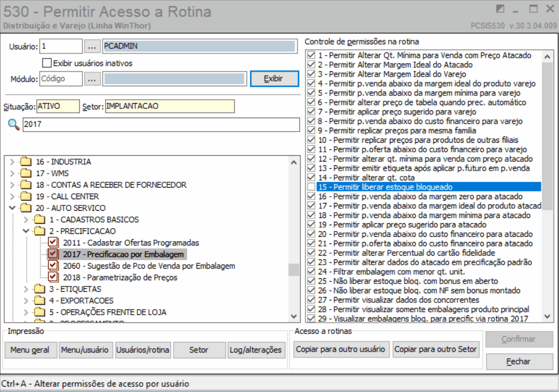The width and height of the screenshot is (559, 392).
Task: Uncheck permission 1 - Alterar Qt. Mínima Atacado
Action: pos(311,55)
